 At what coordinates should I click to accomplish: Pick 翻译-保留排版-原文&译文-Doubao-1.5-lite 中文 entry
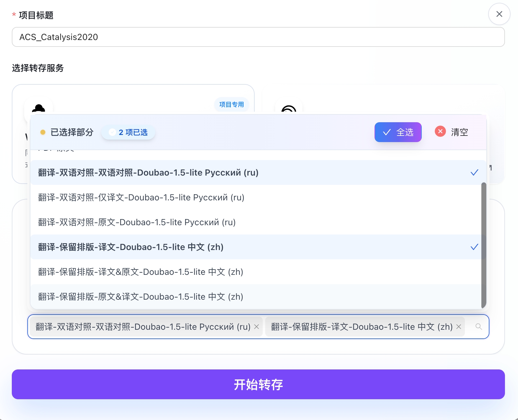(x=141, y=297)
